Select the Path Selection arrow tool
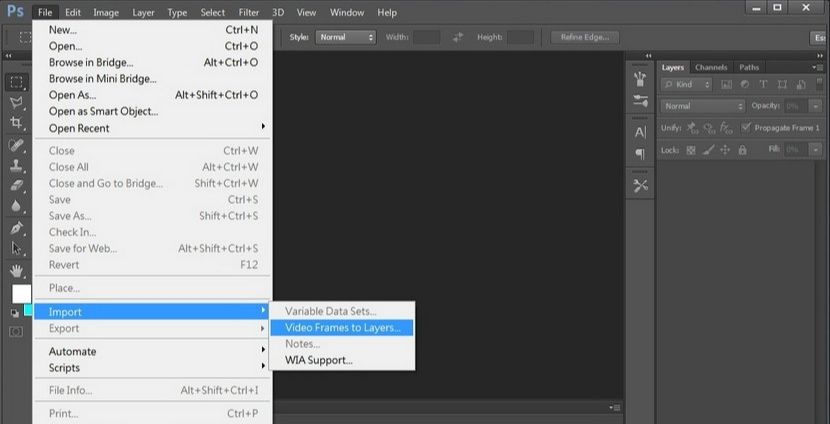 [16, 248]
